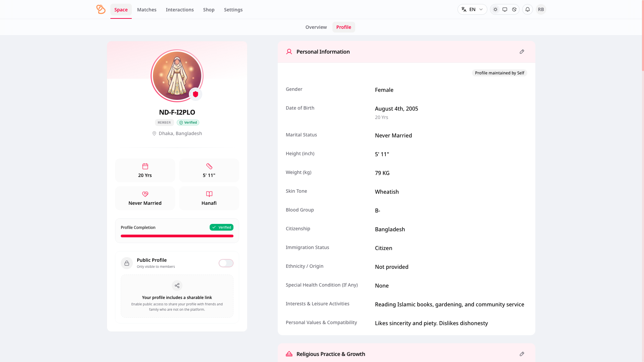Image resolution: width=644 pixels, height=362 pixels.
Task: Expand the EN language dropdown
Action: point(472,9)
